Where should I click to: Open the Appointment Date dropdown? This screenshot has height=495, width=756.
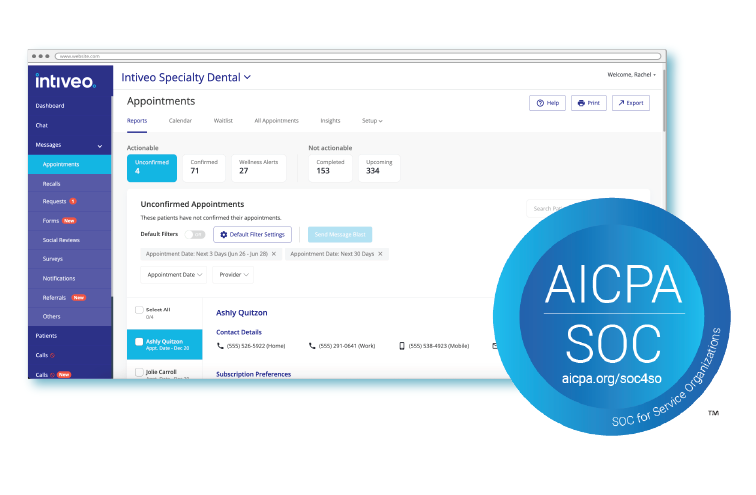tap(174, 274)
